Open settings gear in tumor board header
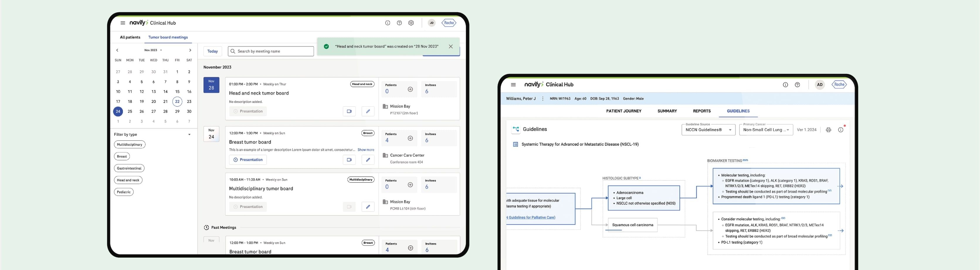The height and width of the screenshot is (270, 980). [x=411, y=23]
